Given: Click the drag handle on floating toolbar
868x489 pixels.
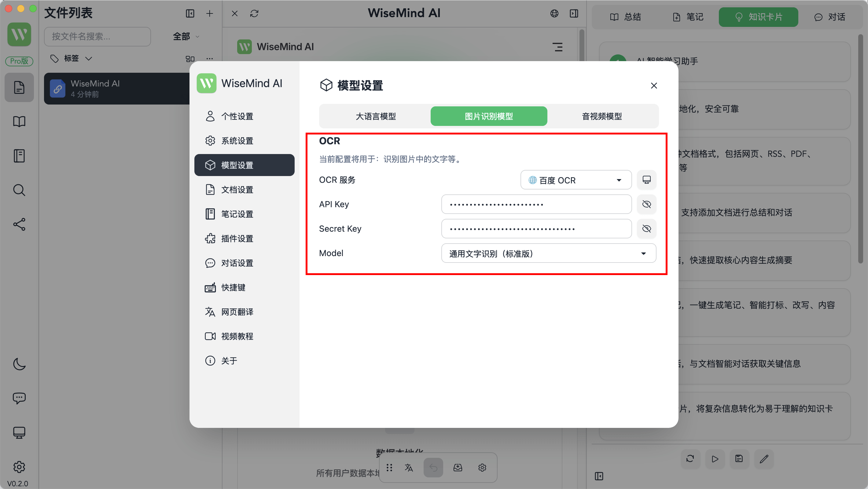Looking at the screenshot, I should pos(389,468).
